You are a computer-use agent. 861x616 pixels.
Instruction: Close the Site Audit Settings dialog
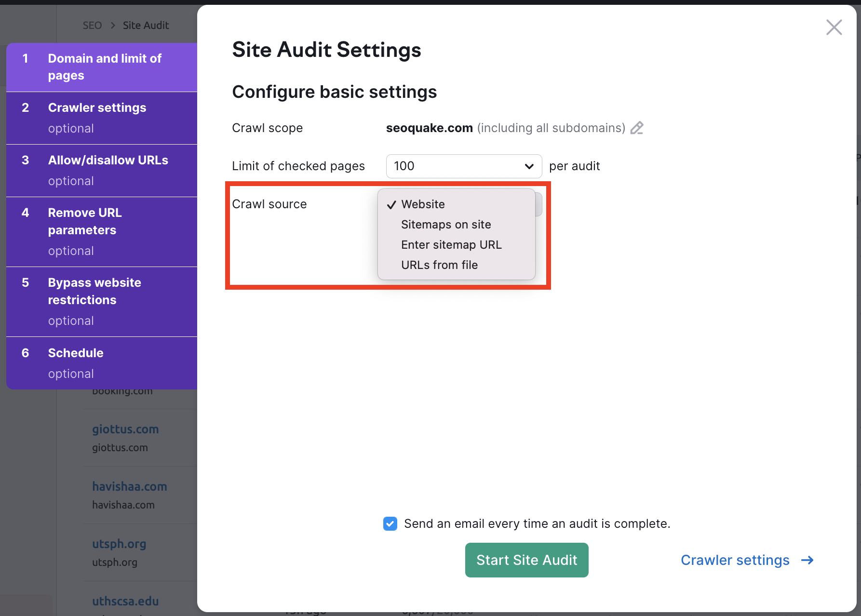pos(834,27)
